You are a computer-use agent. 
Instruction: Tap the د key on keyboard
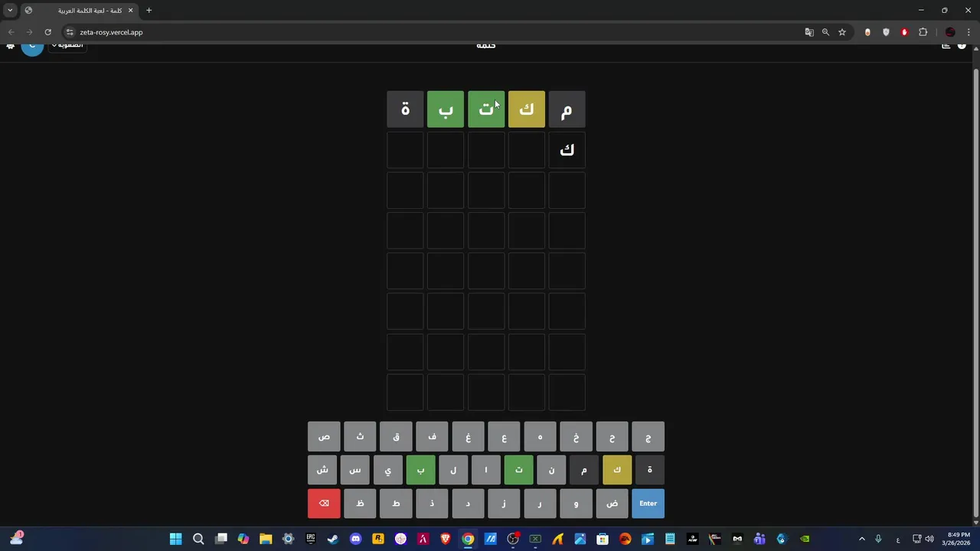468,504
